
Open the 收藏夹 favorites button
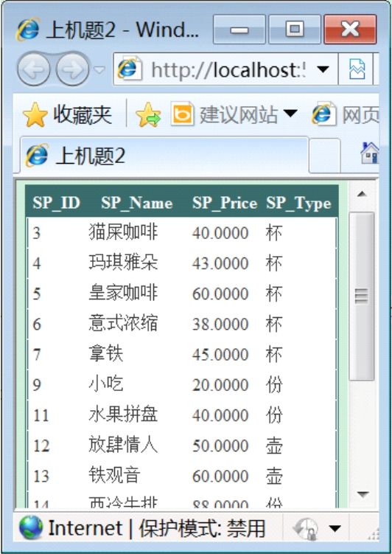click(67, 115)
